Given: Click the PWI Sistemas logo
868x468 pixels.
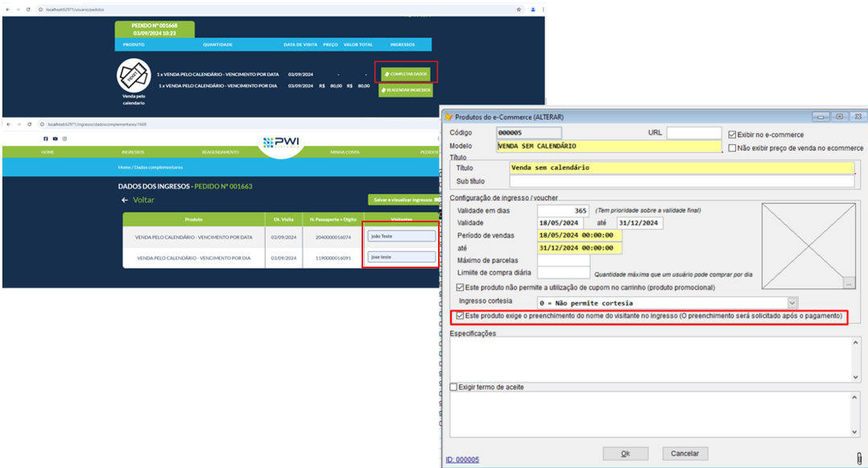Looking at the screenshot, I should (x=281, y=144).
